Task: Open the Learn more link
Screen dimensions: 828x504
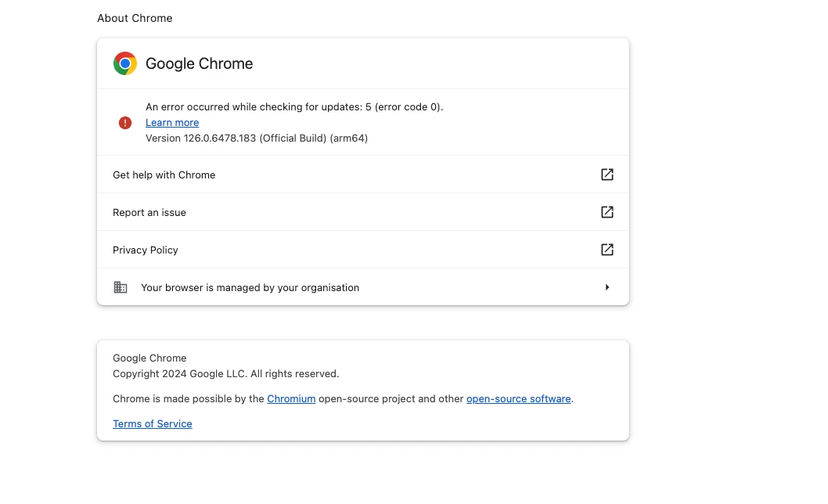Action: pyautogui.click(x=172, y=123)
